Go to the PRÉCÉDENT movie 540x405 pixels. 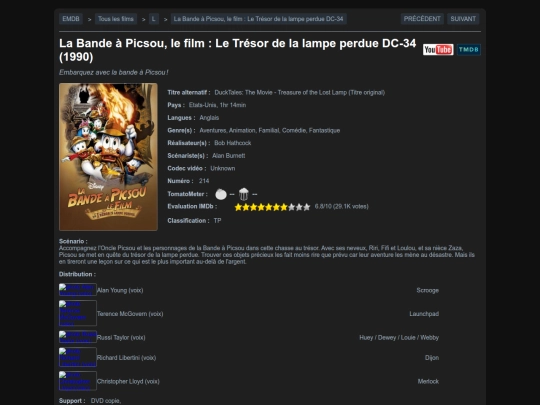point(422,19)
